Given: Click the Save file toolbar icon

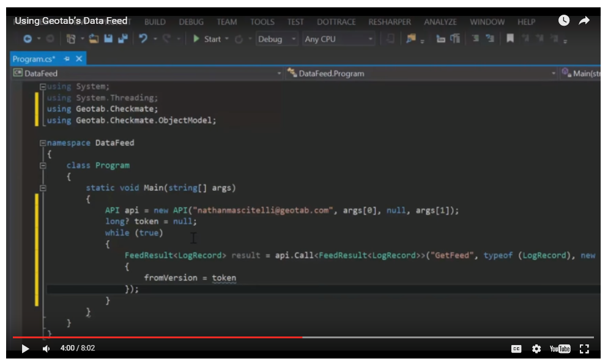Looking at the screenshot, I should tap(108, 39).
